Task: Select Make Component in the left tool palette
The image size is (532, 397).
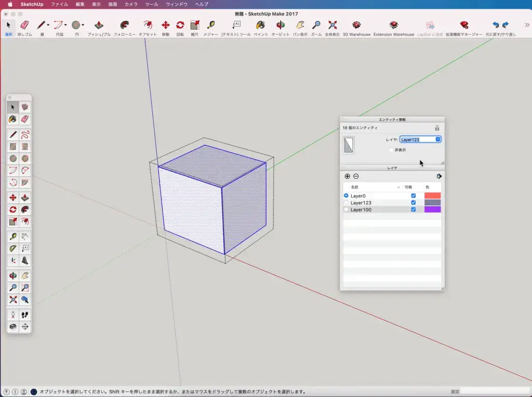Action: click(x=25, y=107)
